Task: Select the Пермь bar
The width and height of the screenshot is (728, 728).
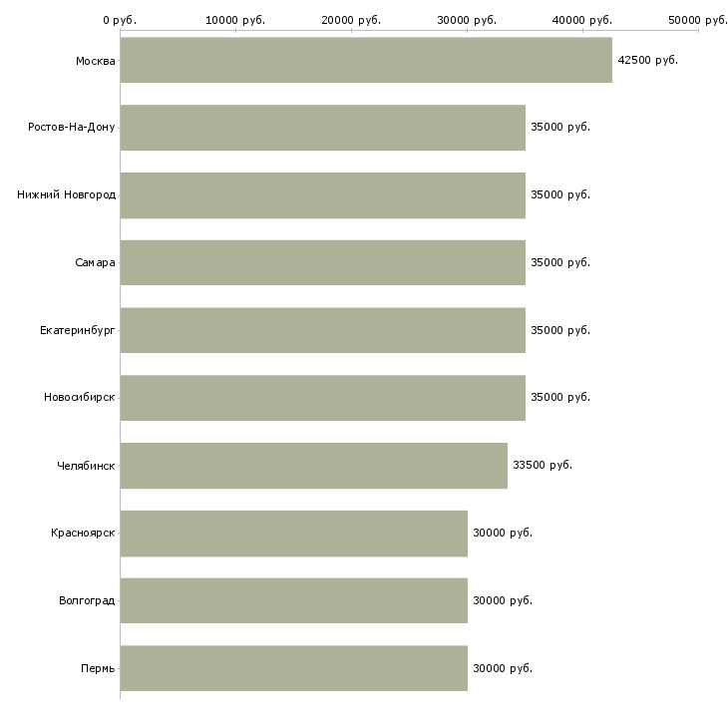Action: [x=293, y=668]
